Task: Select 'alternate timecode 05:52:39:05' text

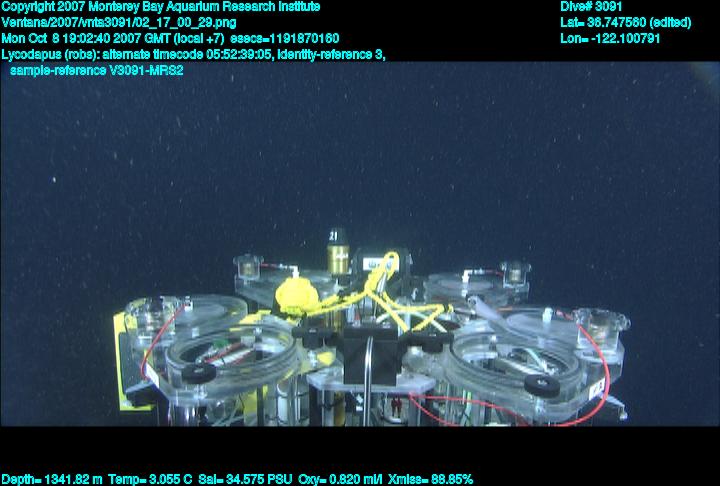Action: pos(188,54)
